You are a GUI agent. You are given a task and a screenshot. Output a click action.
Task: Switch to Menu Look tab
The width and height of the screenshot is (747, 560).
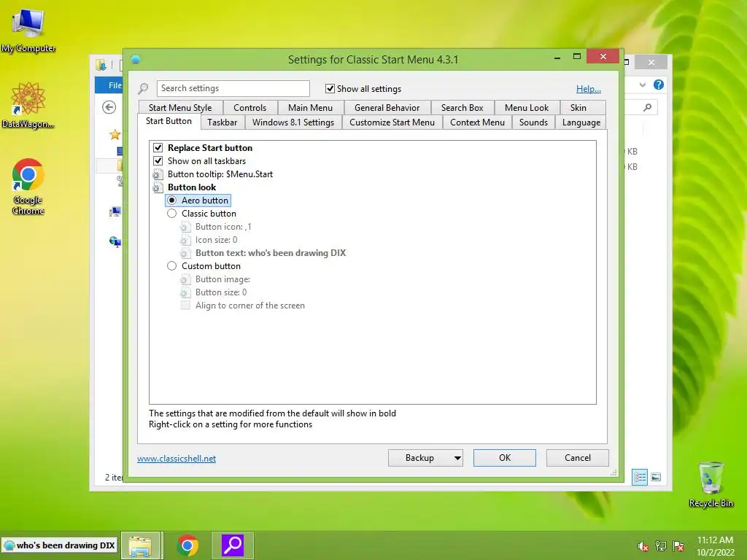point(527,108)
